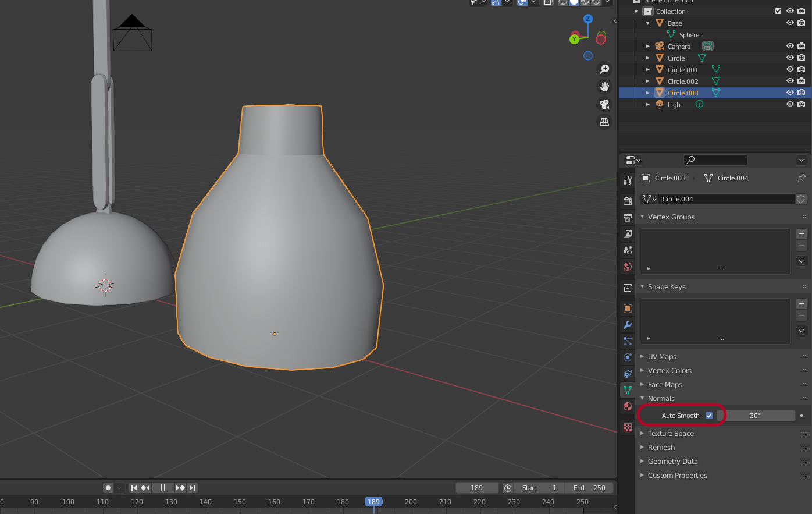Click the zoom viewport magnifier icon
The height and width of the screenshot is (514, 812).
pos(604,69)
